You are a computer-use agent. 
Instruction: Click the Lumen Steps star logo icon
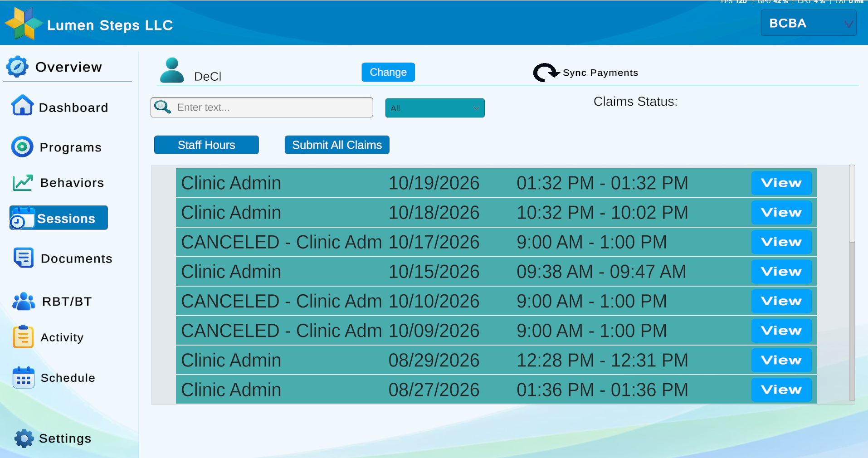(24, 24)
